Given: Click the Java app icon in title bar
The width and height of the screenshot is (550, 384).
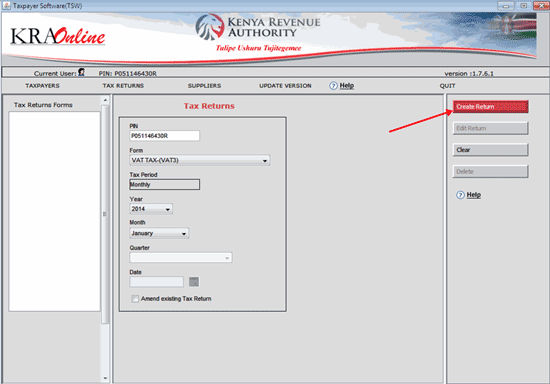Looking at the screenshot, I should (x=6, y=6).
